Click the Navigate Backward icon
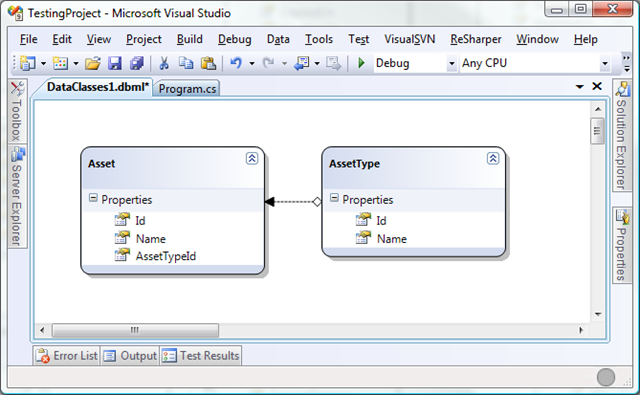640x395 pixels. pos(302,63)
